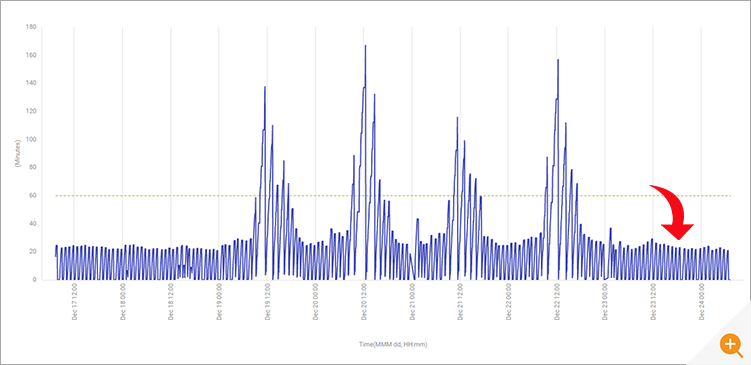Screen dimensions: 751x365
Task: Click the 'Dec 22 00:00' axis label
Action: click(509, 302)
